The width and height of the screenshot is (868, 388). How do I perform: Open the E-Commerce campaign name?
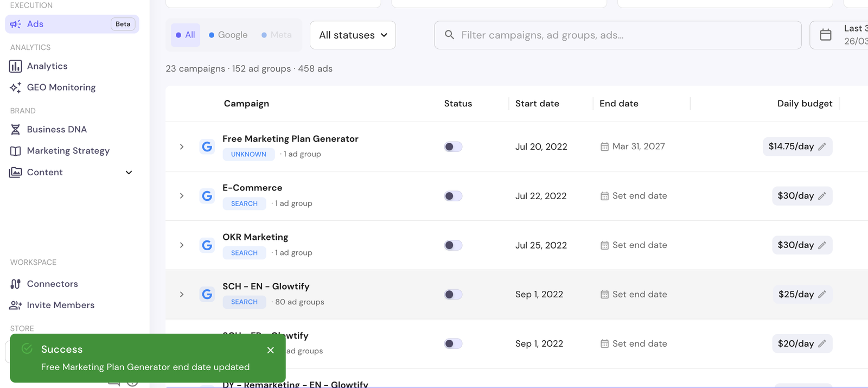[252, 188]
